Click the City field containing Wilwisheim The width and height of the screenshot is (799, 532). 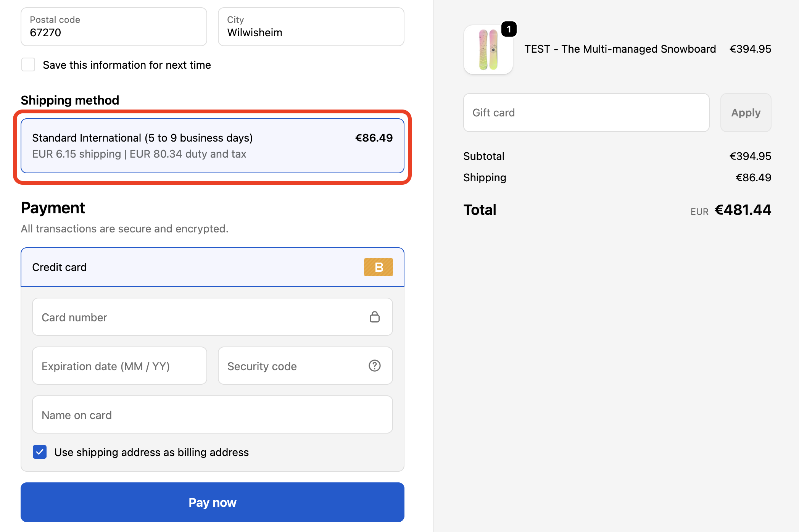(311, 27)
